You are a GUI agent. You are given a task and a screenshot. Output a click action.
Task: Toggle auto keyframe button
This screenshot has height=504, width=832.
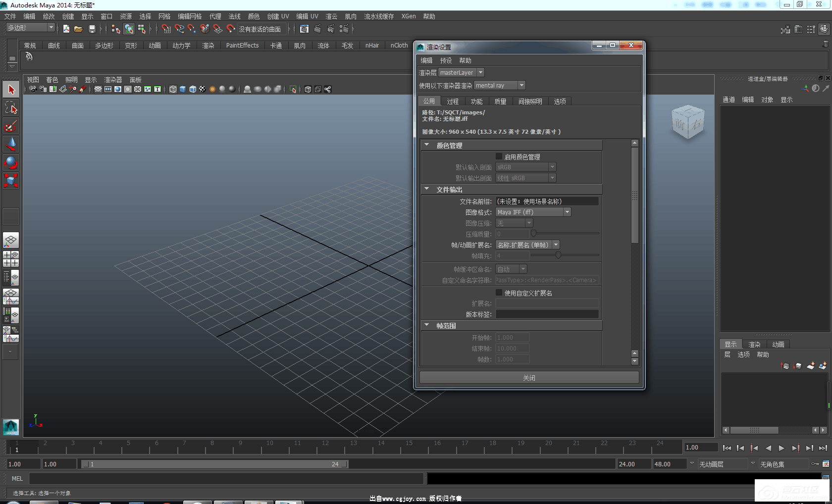[815, 464]
